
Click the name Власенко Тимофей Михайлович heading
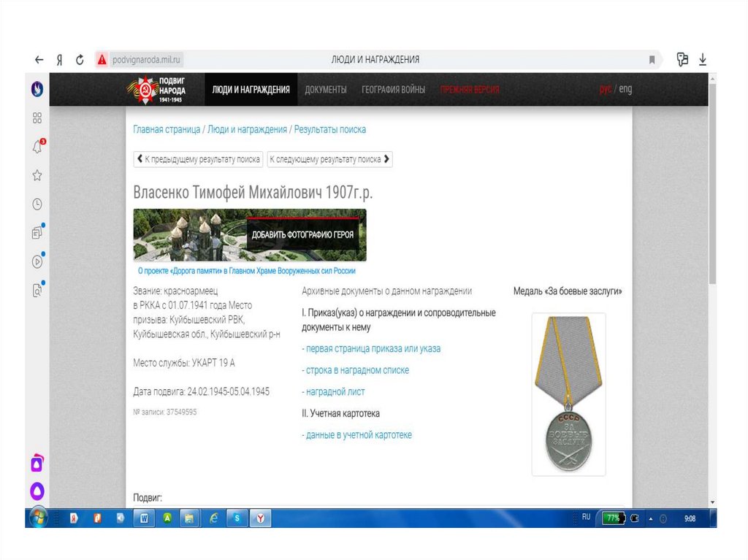pos(253,192)
